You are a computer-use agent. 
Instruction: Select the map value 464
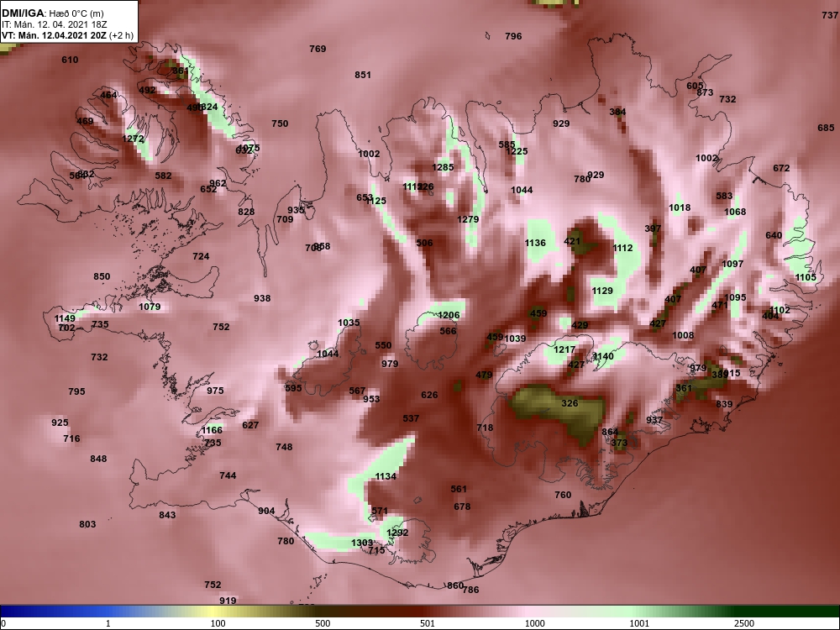coord(108,96)
